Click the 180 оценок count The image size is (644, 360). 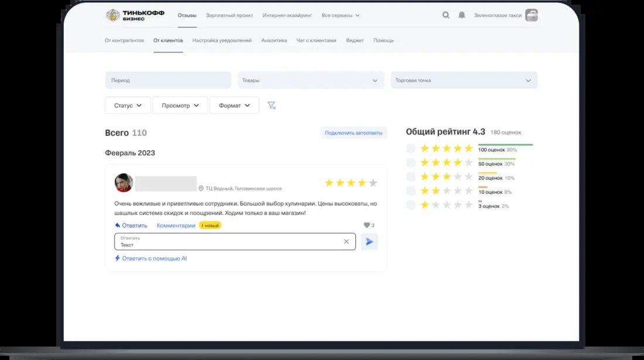click(506, 132)
